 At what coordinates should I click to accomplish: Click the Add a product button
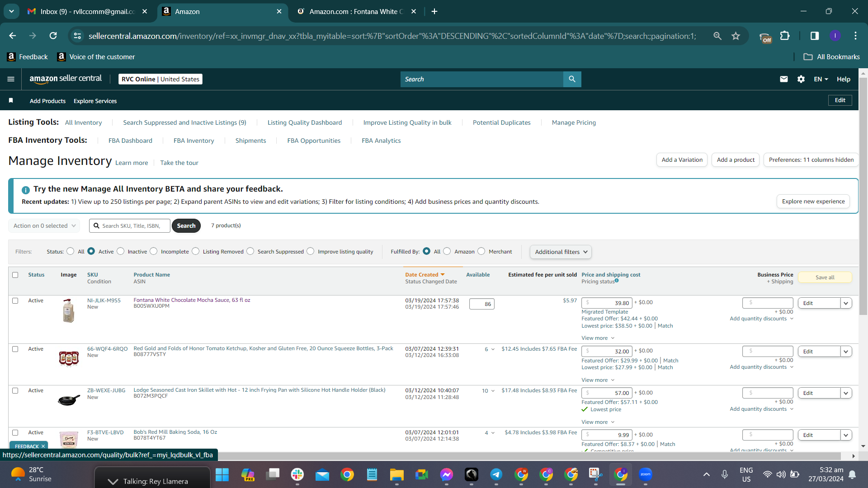pyautogui.click(x=736, y=160)
